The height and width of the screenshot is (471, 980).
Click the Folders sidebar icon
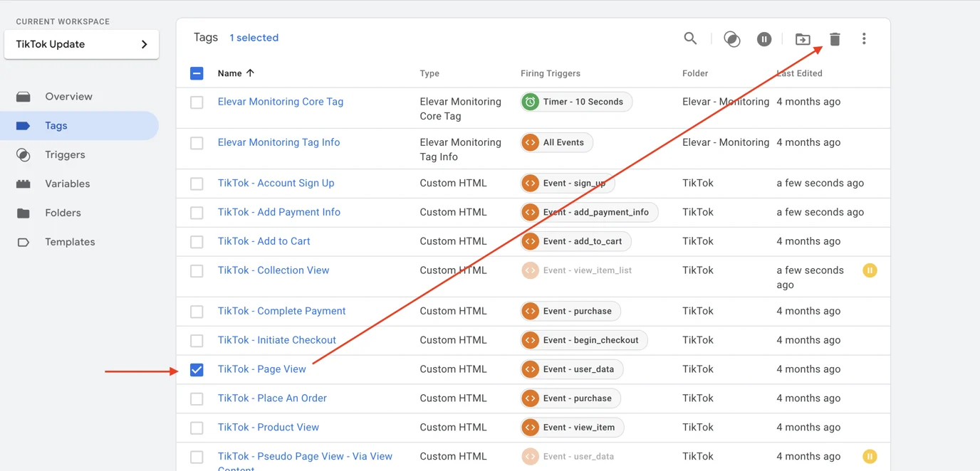[x=24, y=213]
